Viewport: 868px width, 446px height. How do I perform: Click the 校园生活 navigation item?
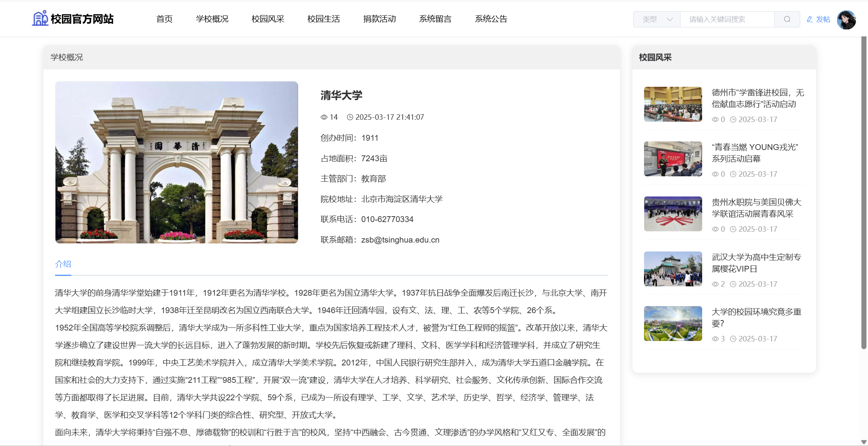(x=324, y=19)
